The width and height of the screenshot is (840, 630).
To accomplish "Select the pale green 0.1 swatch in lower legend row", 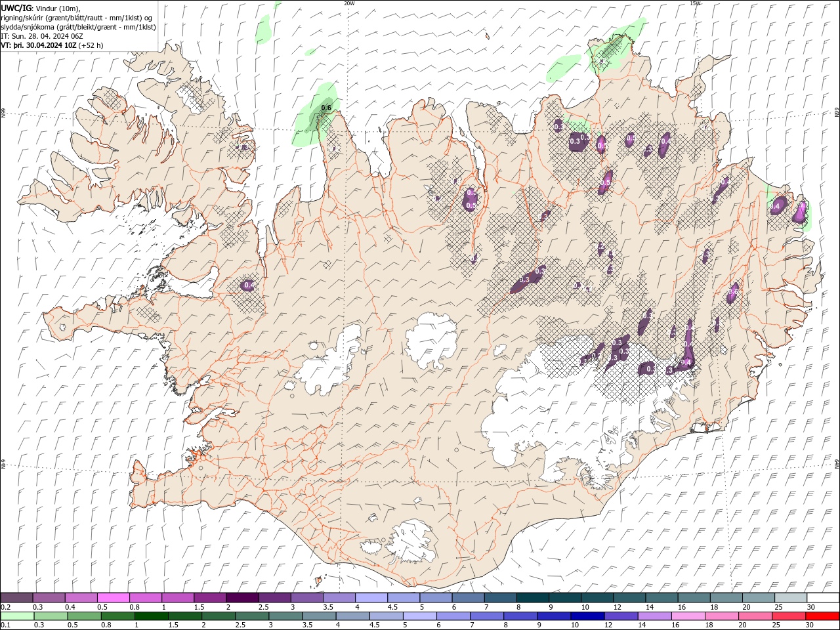I will tap(18, 616).
